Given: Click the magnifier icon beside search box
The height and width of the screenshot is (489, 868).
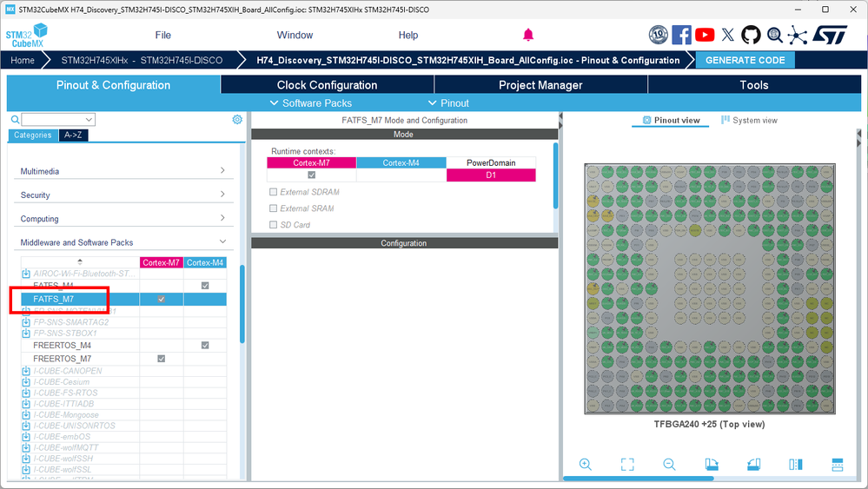Looking at the screenshot, I should coord(15,120).
